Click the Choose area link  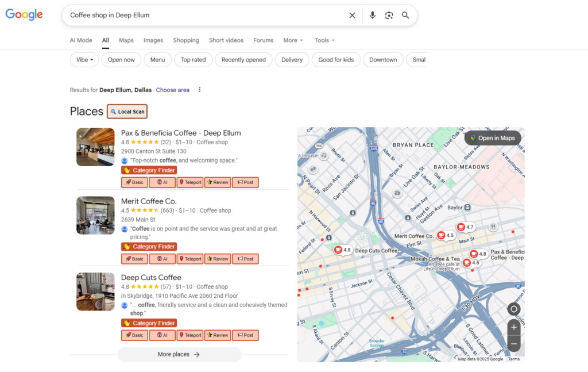[172, 90]
